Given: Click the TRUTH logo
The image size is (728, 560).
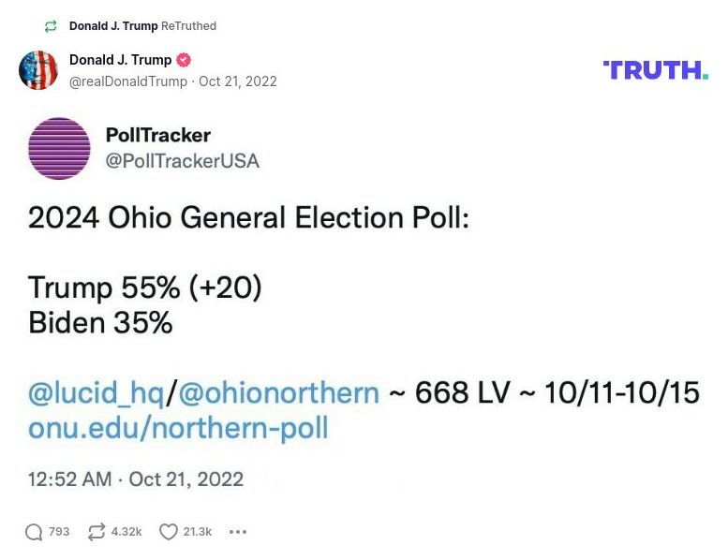Looking at the screenshot, I should click(655, 70).
